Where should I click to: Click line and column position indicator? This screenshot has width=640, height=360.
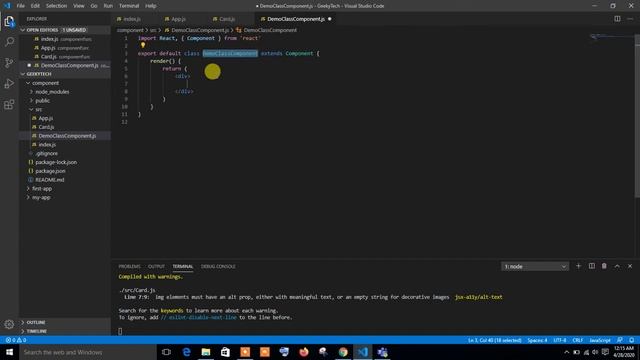[x=495, y=340]
